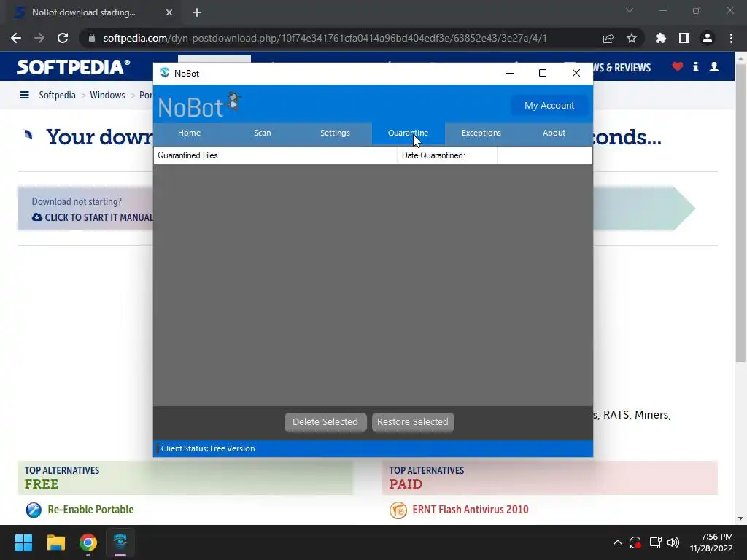This screenshot has height=560, width=747.
Task: Reload the Softpedia page
Action: [x=63, y=38]
